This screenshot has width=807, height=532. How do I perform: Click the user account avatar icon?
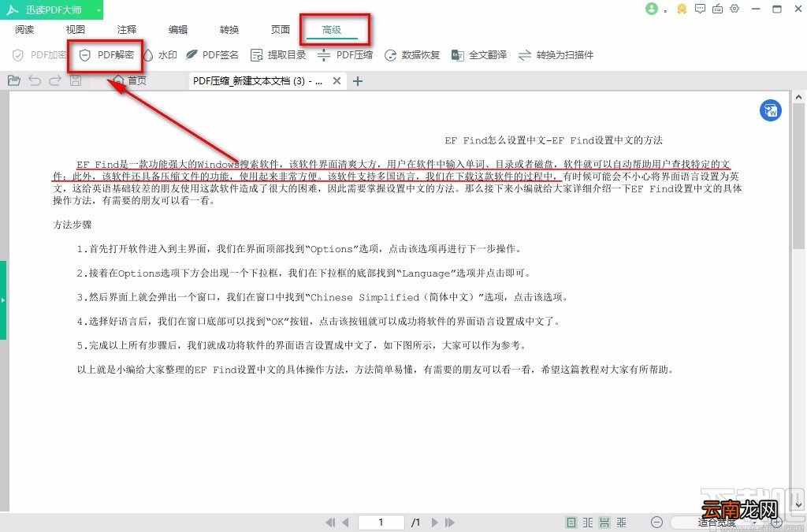click(652, 9)
